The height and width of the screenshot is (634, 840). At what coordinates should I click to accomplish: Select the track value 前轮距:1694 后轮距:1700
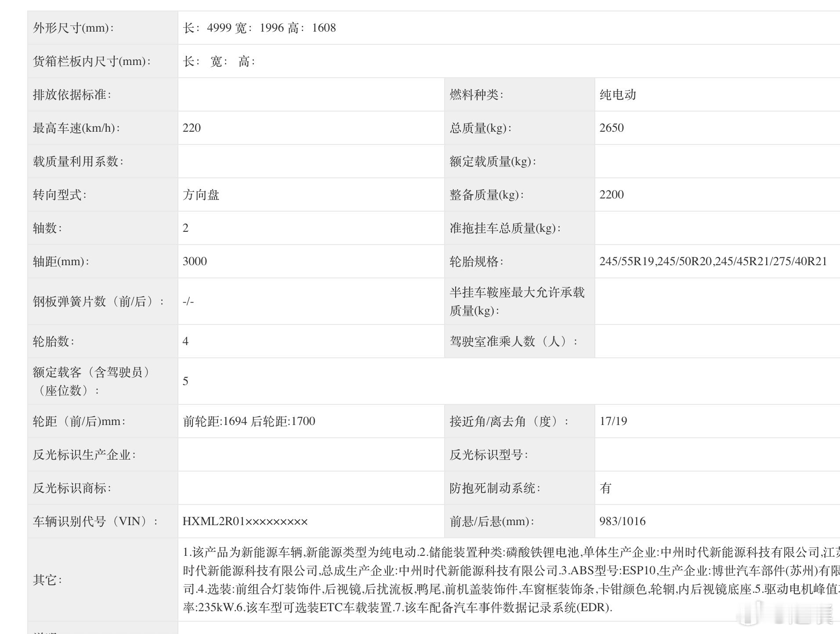click(x=249, y=421)
